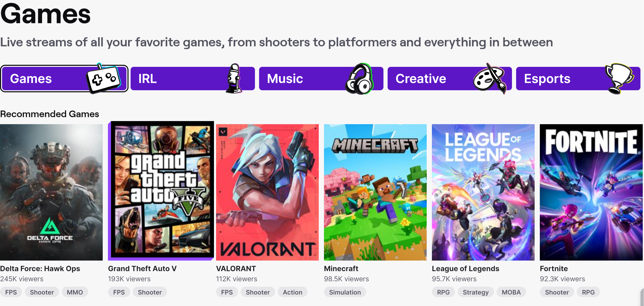This screenshot has height=306, width=644.
Task: Click the MMO tag under Delta Force
Action: point(75,292)
